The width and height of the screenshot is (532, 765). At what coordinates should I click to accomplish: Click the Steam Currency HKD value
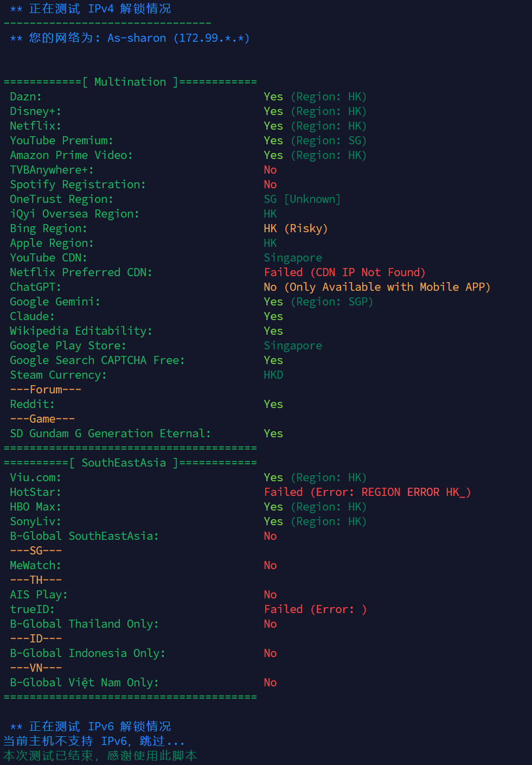click(273, 375)
